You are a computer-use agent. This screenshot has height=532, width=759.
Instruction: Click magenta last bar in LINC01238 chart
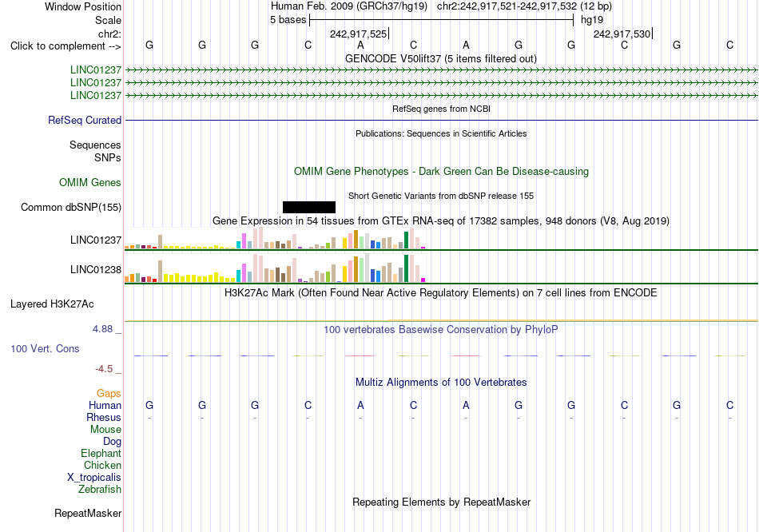tap(423, 280)
